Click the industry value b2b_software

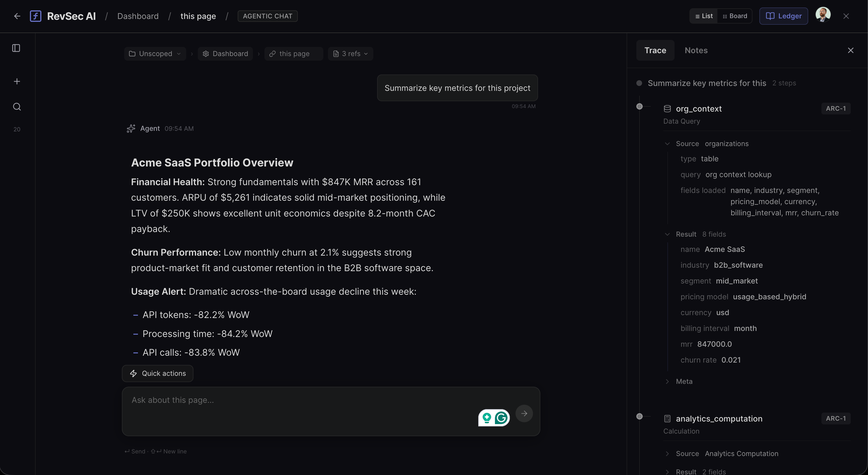click(738, 265)
